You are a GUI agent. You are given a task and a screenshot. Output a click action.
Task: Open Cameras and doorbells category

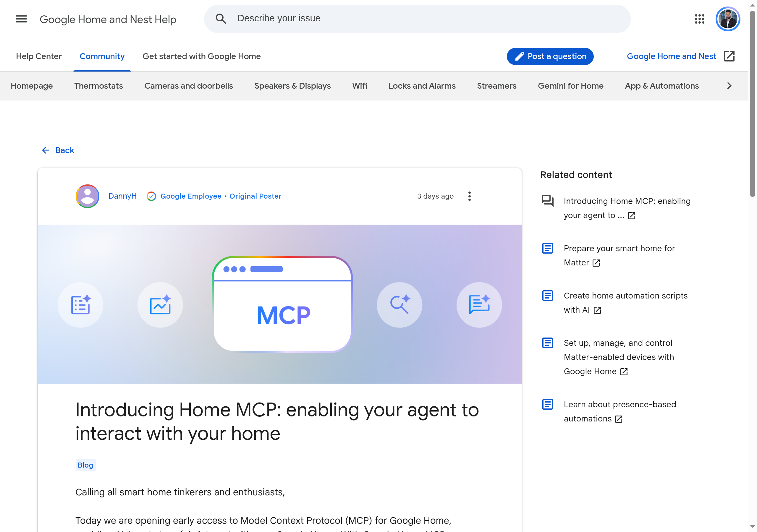189,86
